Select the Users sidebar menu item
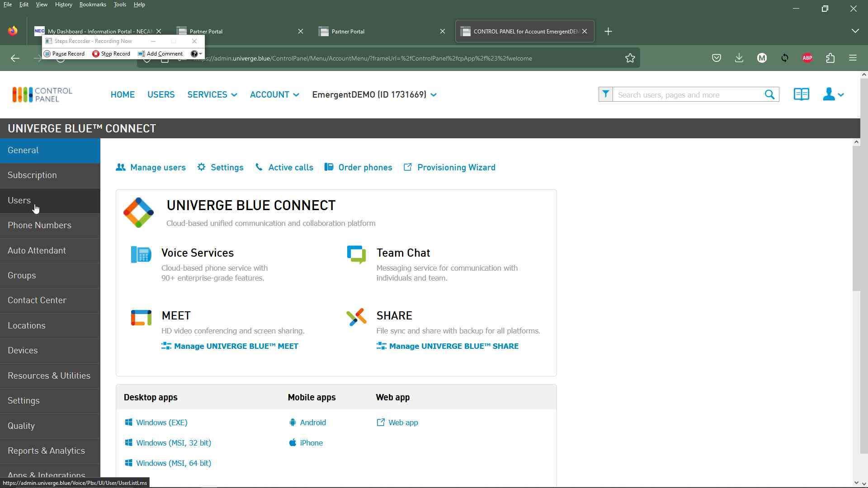The height and width of the screenshot is (488, 868). click(19, 200)
